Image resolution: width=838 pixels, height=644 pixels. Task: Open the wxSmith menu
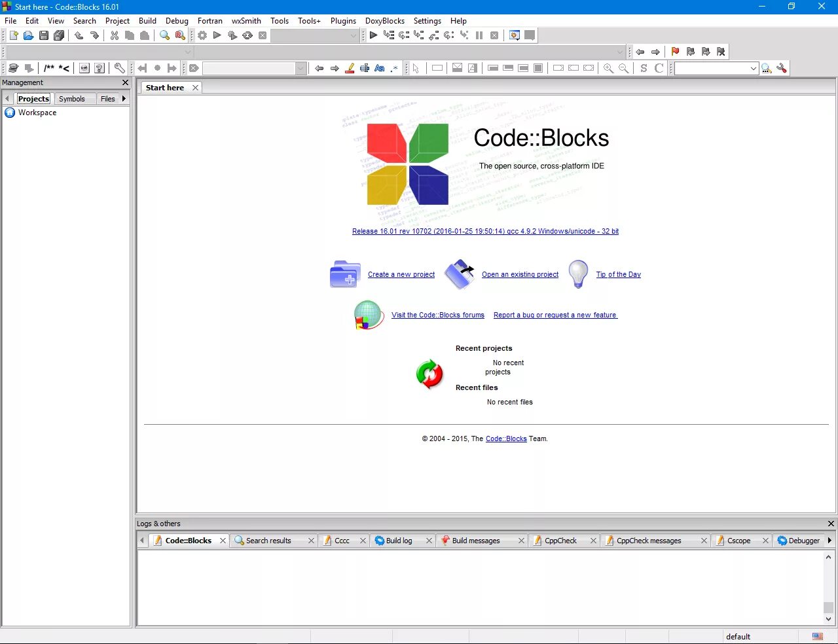(x=246, y=21)
